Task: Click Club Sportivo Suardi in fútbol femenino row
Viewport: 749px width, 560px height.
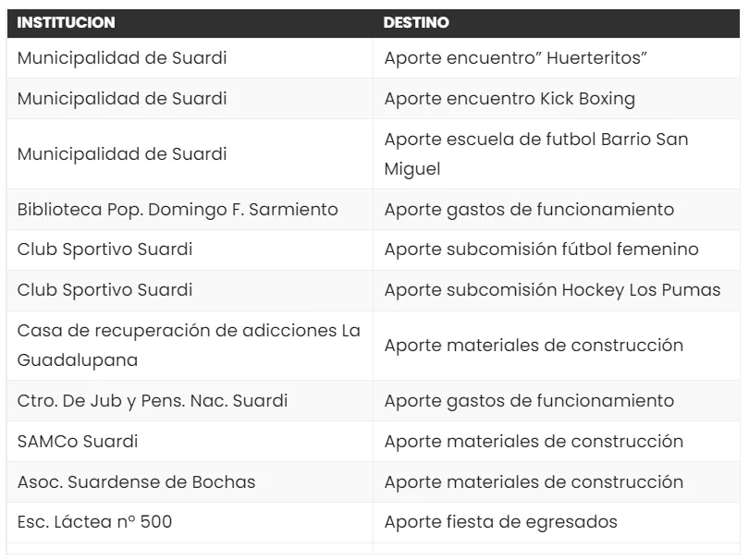Action: point(104,250)
